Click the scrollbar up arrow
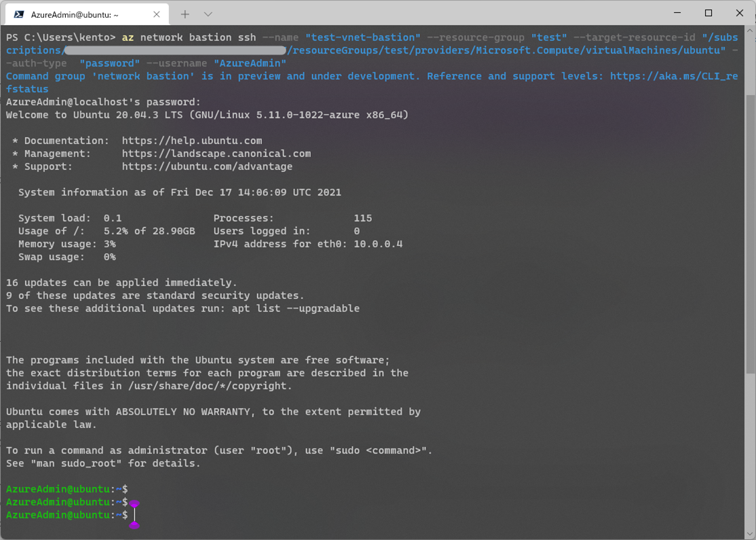This screenshot has height=540, width=756. pyautogui.click(x=750, y=31)
